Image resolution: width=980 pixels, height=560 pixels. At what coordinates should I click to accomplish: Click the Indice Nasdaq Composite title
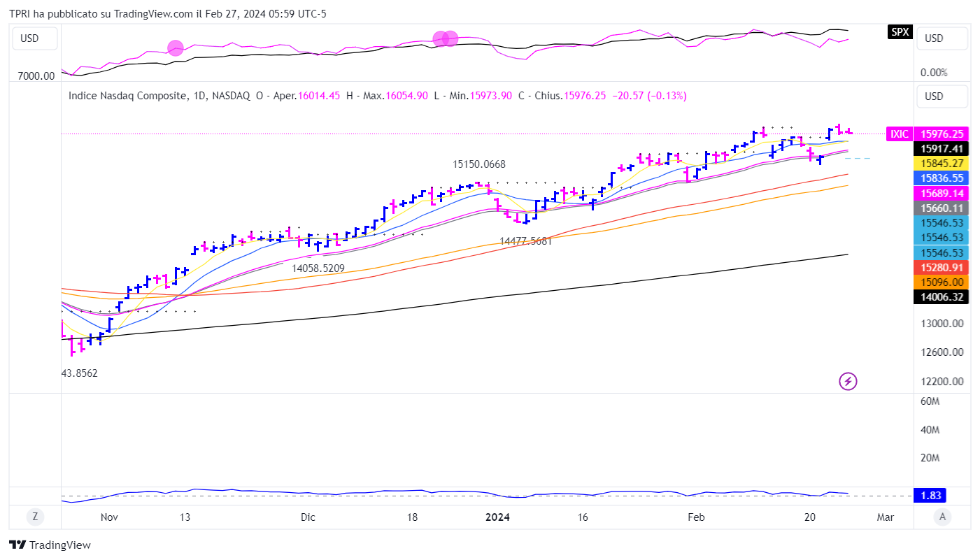(127, 96)
